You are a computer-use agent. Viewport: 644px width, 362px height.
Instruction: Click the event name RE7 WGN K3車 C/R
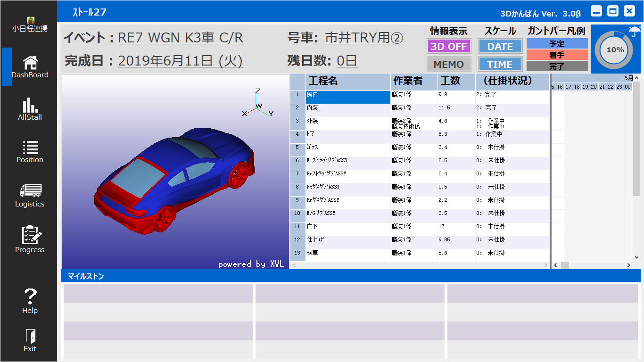[x=181, y=38]
